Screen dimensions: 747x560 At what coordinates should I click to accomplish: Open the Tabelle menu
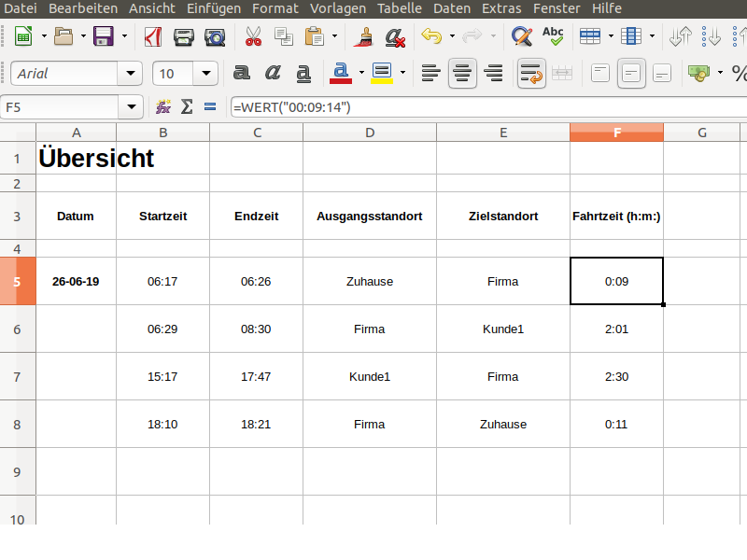pyautogui.click(x=400, y=8)
